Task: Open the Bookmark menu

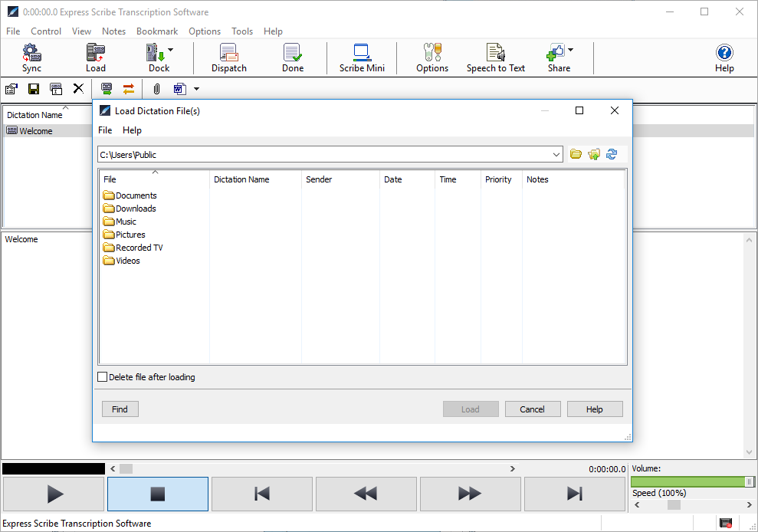Action: (156, 31)
